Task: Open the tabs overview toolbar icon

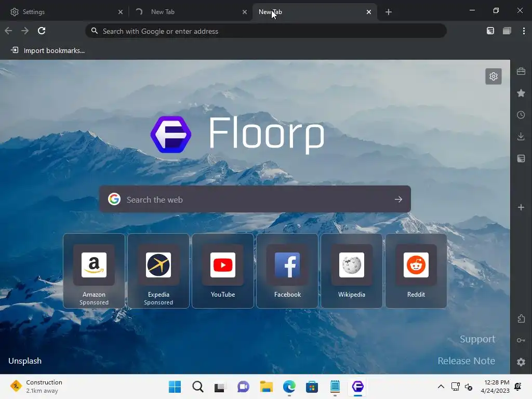Action: click(507, 31)
